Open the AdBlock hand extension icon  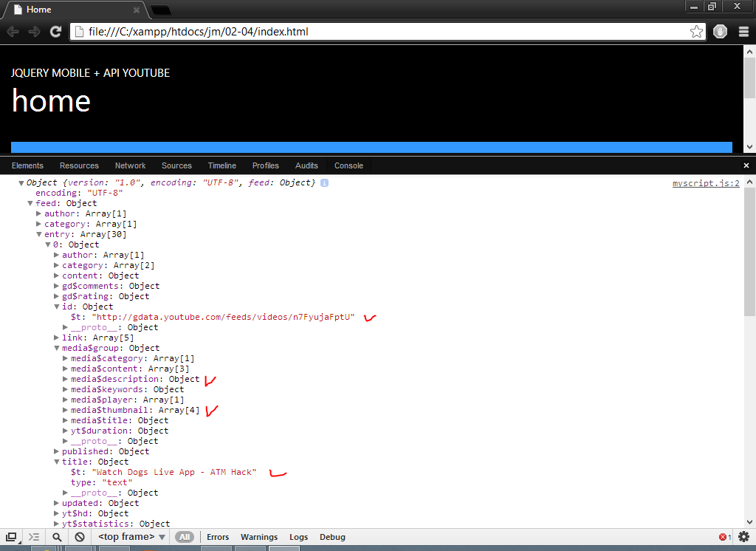coord(720,32)
